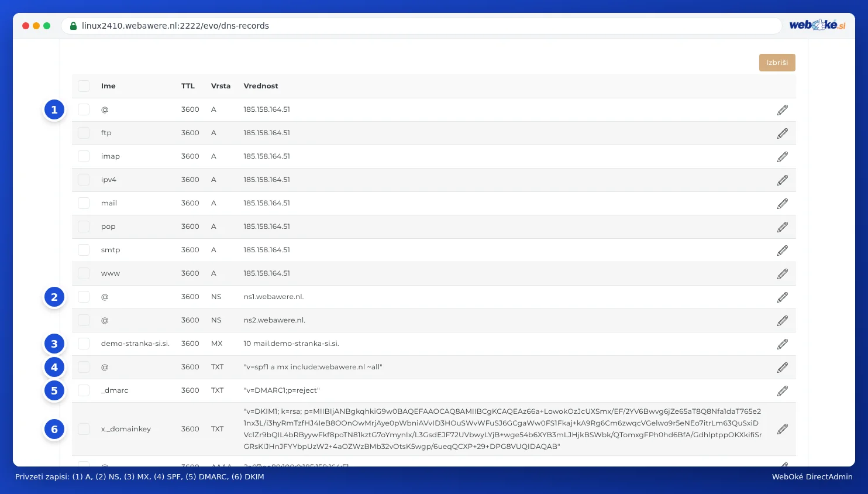Click the x._domainkey record name
Image resolution: width=868 pixels, height=494 pixels.
pyautogui.click(x=126, y=429)
